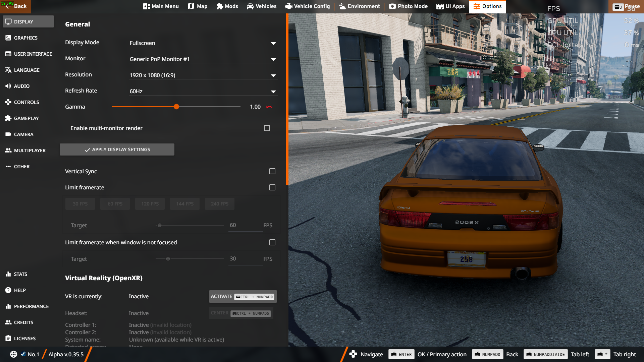
Task: Open the Controls gamepad icon
Action: pos(8,102)
